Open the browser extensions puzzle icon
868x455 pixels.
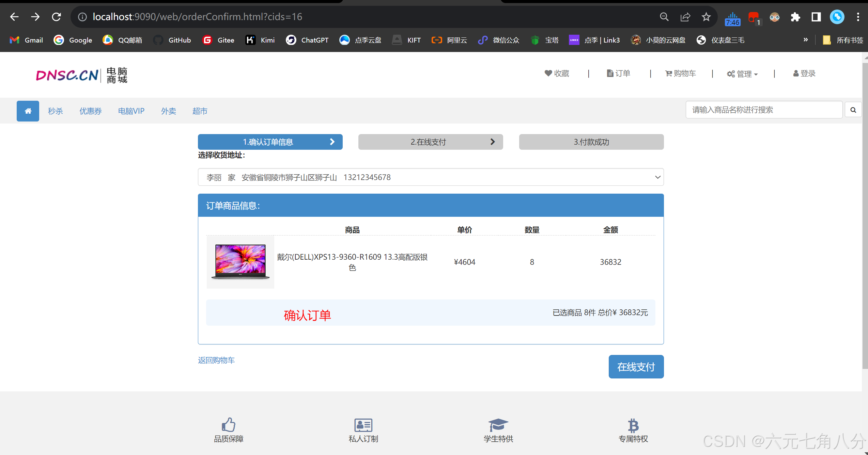[795, 17]
